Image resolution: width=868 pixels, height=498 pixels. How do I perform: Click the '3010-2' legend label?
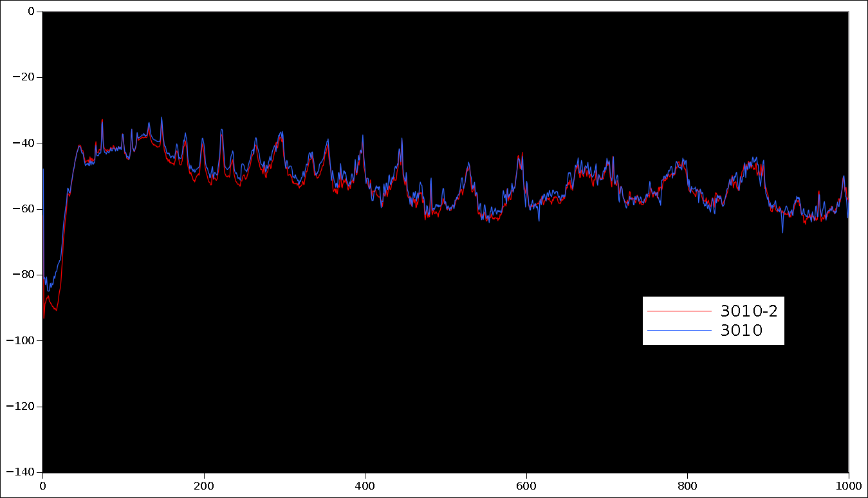click(x=749, y=311)
